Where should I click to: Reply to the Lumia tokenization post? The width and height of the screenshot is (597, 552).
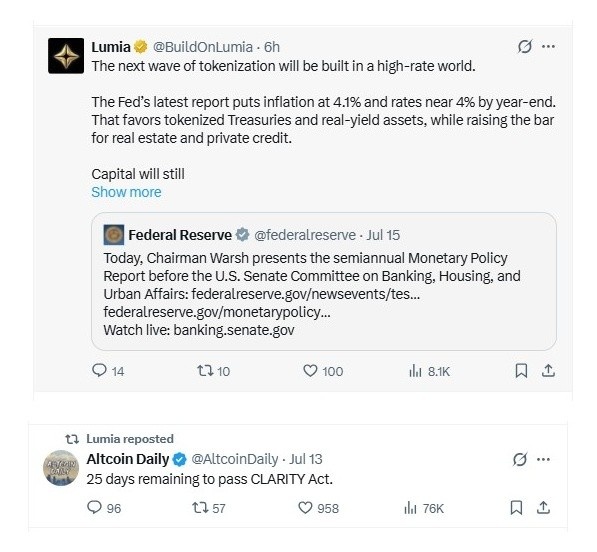pyautogui.click(x=108, y=371)
